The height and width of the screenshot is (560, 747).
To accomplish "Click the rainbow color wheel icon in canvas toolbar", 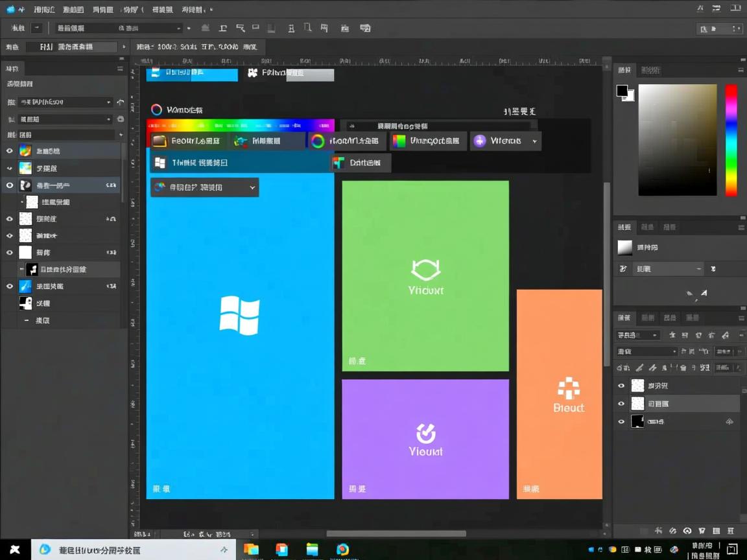I will click(x=317, y=141).
